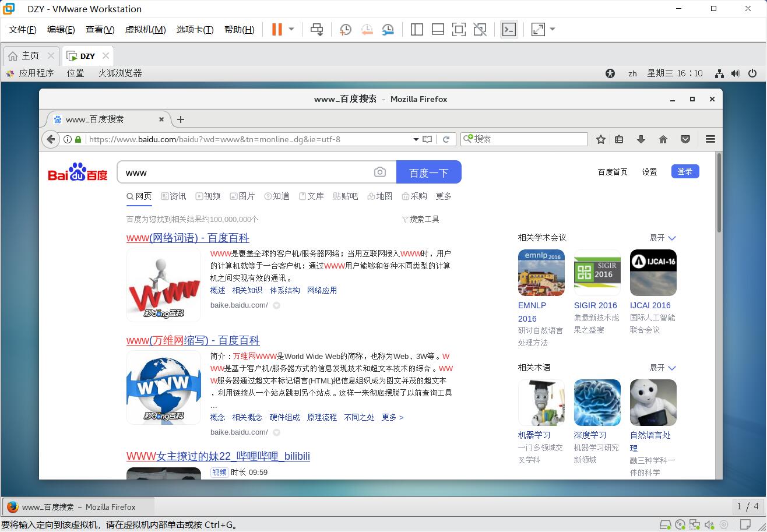Open the volume icon in guest panel
The image size is (767, 532).
pos(736,73)
